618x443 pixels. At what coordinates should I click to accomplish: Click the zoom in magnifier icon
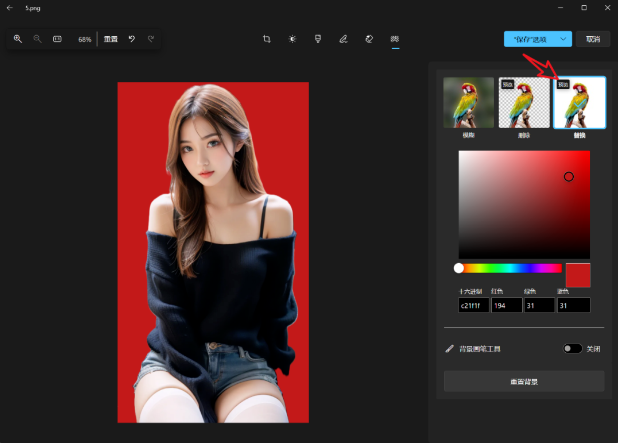pos(17,39)
